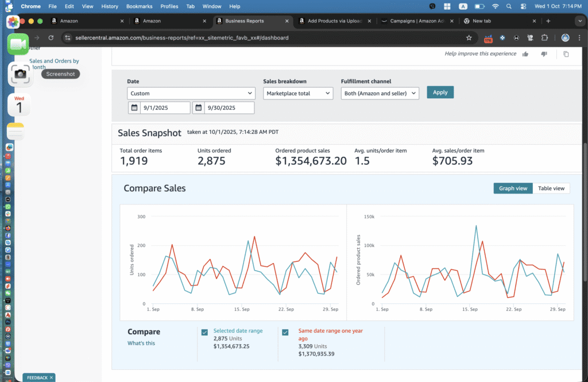Open the Bookmarks menu in menu bar
The image size is (588, 382).
click(x=139, y=6)
